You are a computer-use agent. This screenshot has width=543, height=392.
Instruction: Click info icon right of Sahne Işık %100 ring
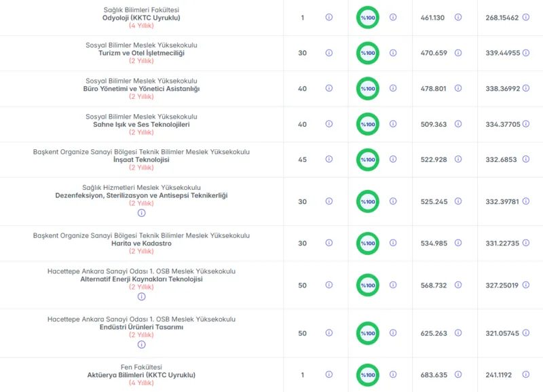click(393, 124)
